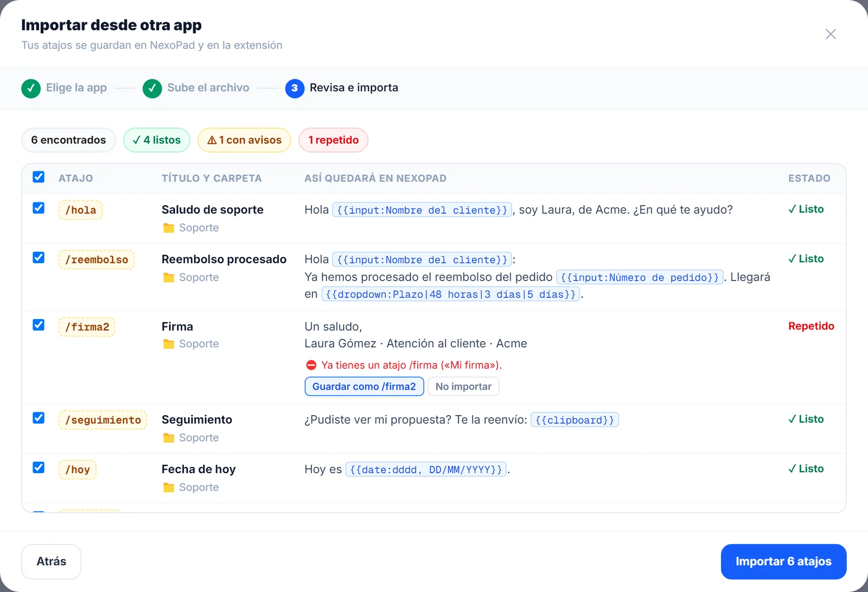The width and height of the screenshot is (868, 592).
Task: Choose Guardar como /firma2
Action: (x=364, y=386)
